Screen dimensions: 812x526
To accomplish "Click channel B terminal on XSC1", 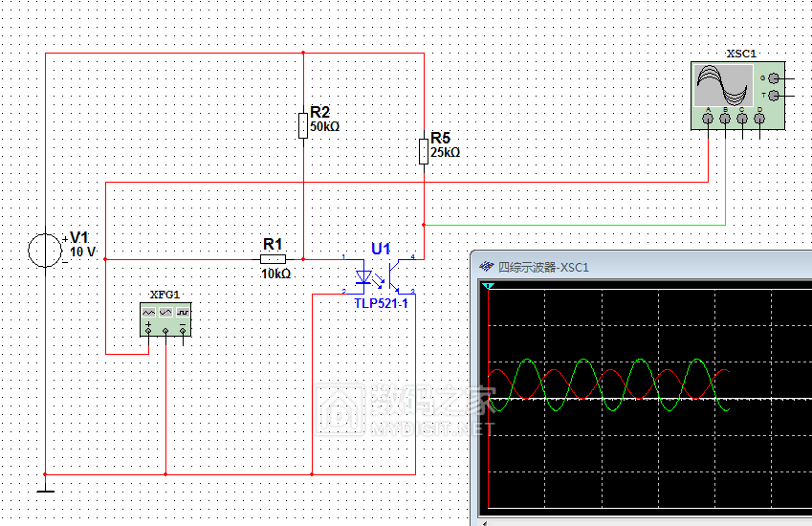I will pyautogui.click(x=725, y=120).
